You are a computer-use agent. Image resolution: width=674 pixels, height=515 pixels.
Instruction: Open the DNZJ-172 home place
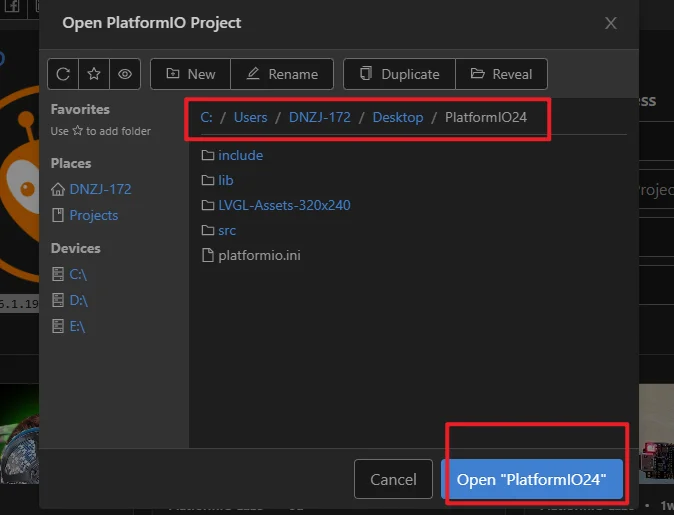tap(100, 189)
